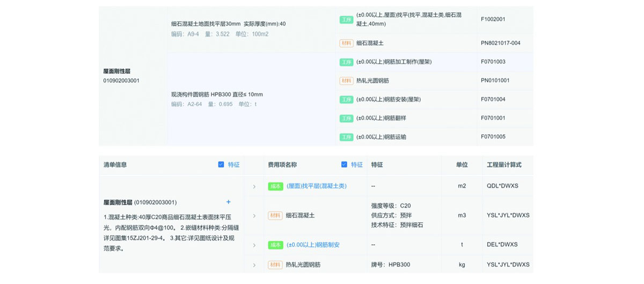Screen dimensions: 644x284
Task: Open the (屋面)找平层(混凝土类) link
Action: (x=316, y=186)
